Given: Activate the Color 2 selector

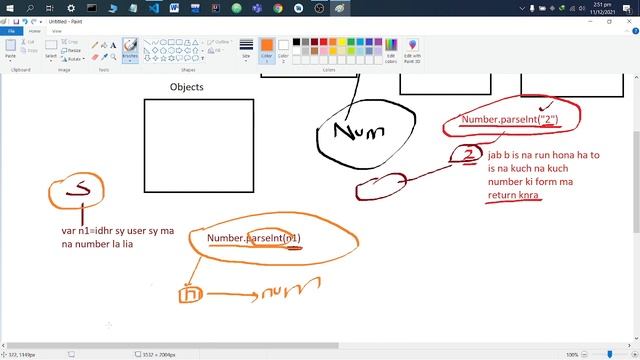Looking at the screenshot, I should tap(283, 51).
